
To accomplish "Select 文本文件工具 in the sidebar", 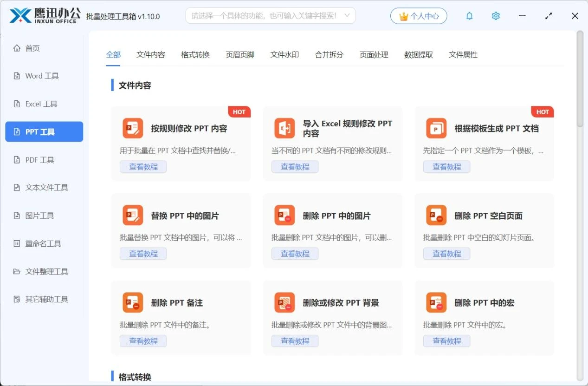I will click(44, 188).
